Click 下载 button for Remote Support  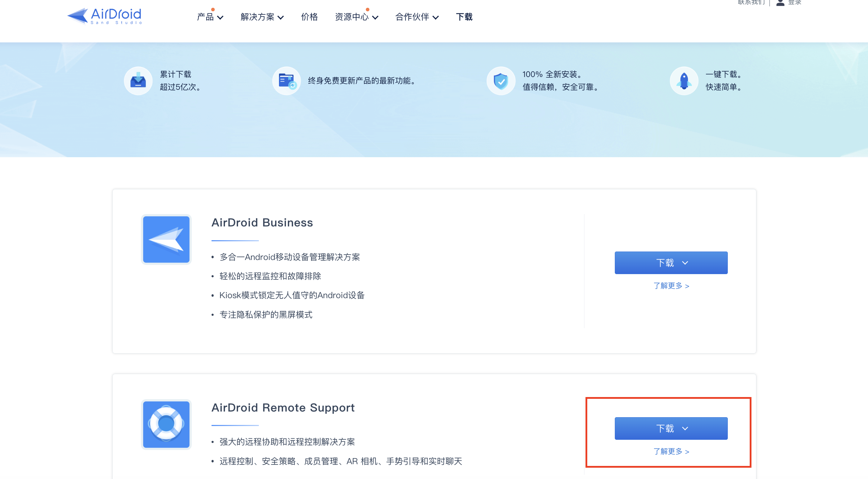tap(671, 428)
